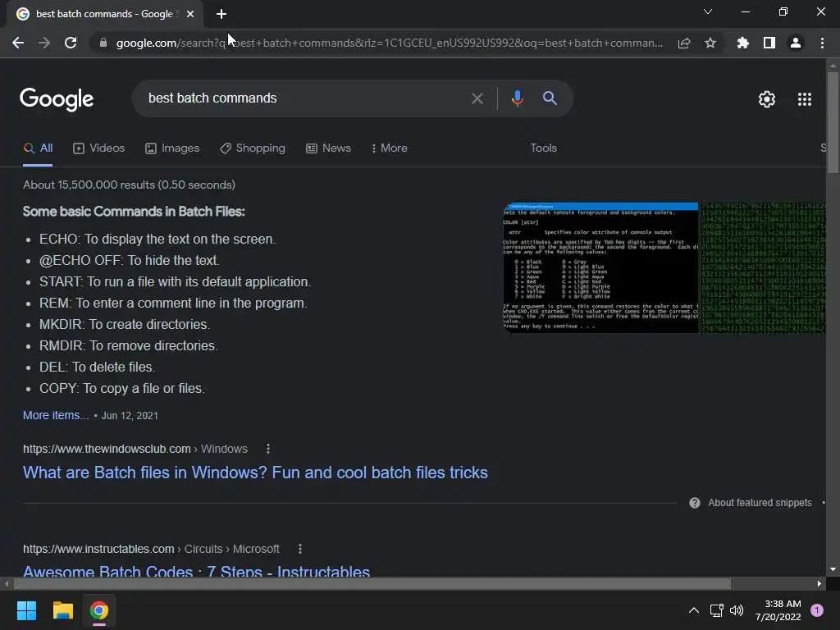Click horizontal scrollbar left arrow

(7, 583)
